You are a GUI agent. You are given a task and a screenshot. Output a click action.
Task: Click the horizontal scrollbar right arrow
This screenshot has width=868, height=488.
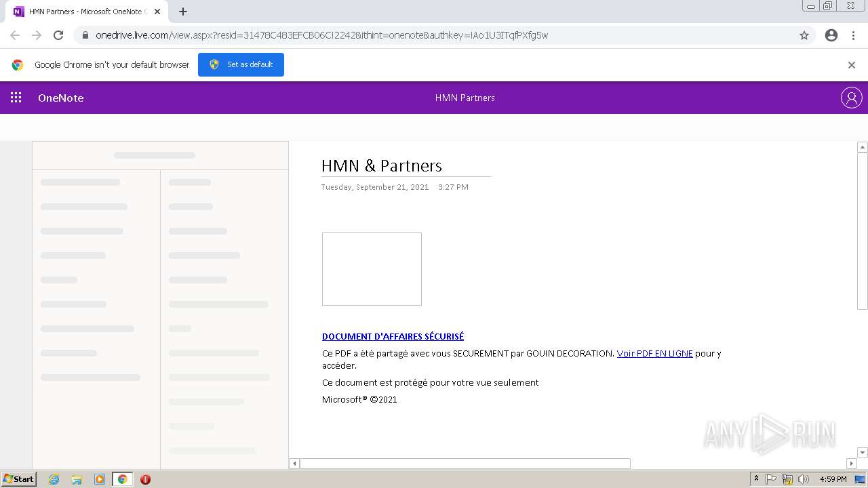click(852, 464)
